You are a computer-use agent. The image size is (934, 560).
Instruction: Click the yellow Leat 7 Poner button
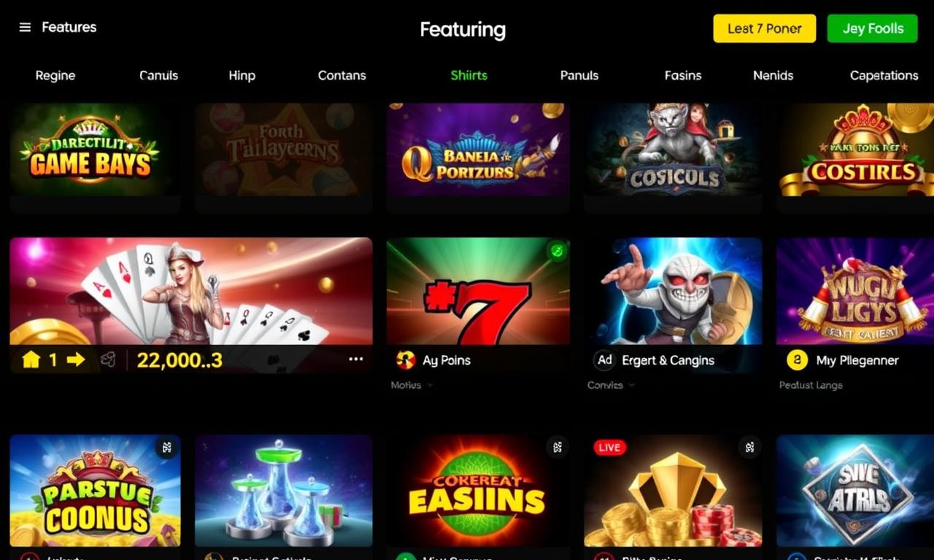pos(765,28)
